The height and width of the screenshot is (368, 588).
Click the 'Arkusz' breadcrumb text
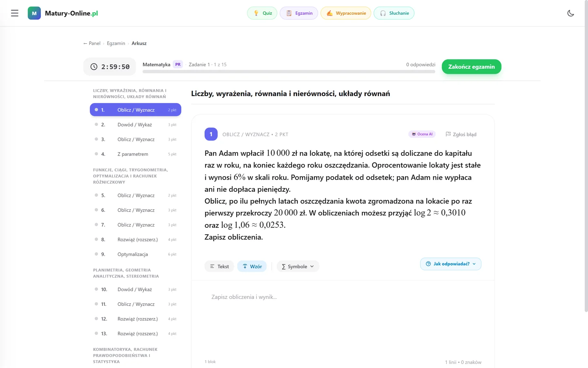click(139, 43)
